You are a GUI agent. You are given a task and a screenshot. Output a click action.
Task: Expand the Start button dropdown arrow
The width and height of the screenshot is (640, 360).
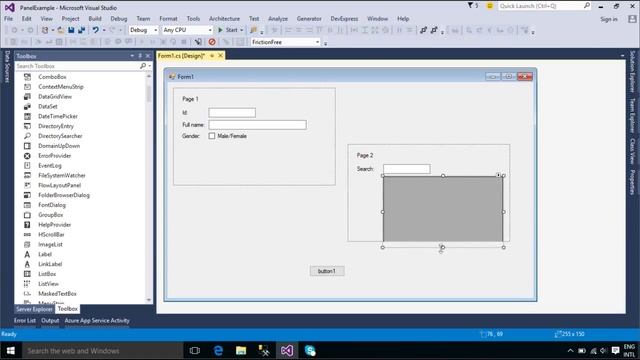coord(241,30)
